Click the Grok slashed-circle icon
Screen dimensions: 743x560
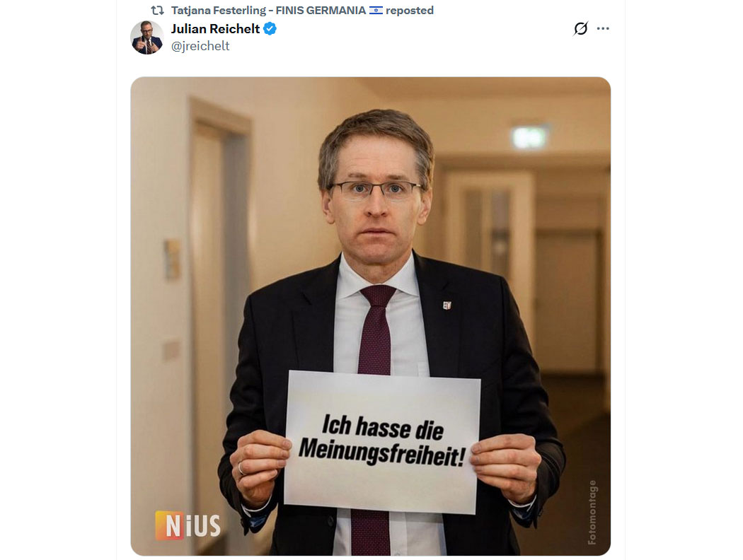click(x=580, y=29)
